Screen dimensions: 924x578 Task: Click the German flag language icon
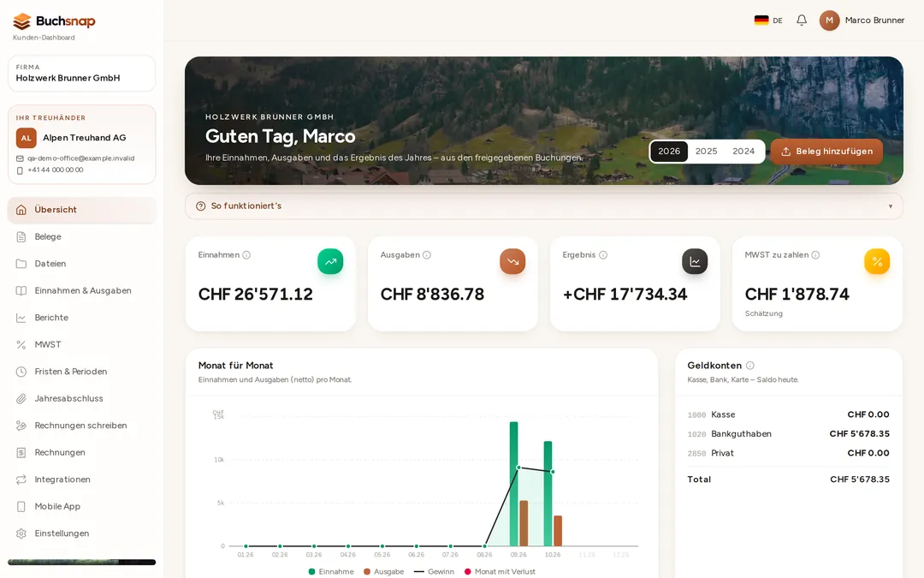point(761,20)
